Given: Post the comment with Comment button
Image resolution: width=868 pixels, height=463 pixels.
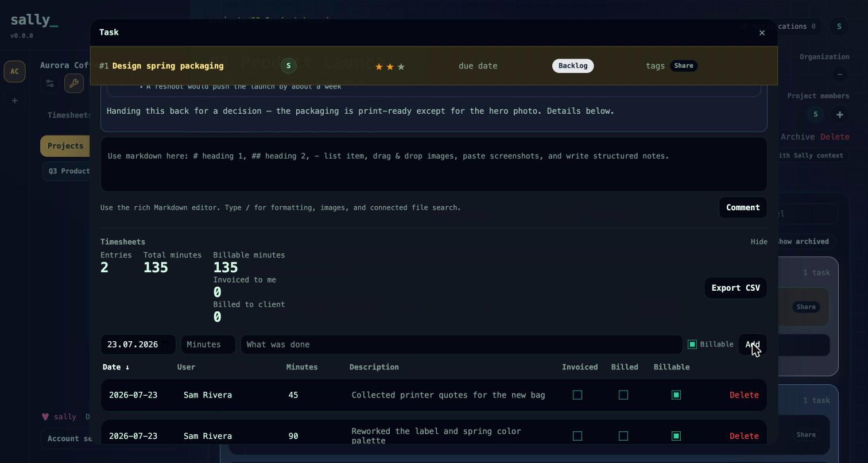Looking at the screenshot, I should click(743, 208).
